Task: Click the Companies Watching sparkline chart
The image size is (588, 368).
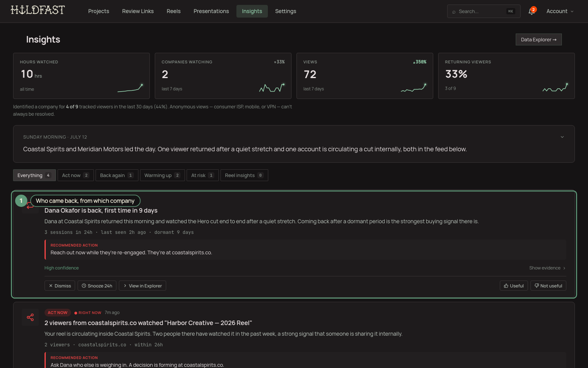Action: pos(272,88)
